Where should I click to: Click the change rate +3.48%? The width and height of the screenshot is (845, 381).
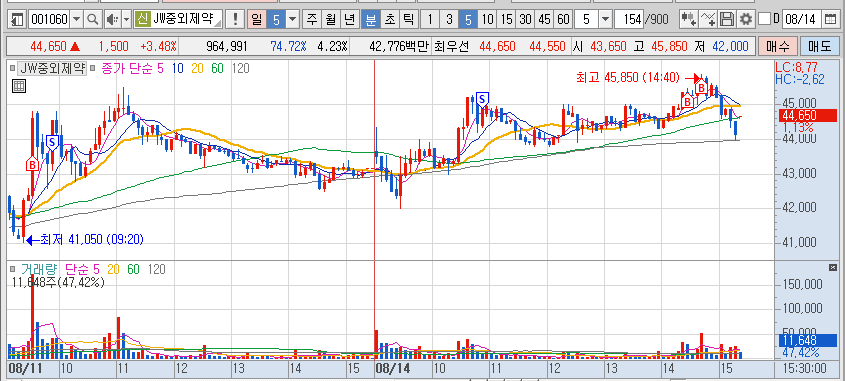coord(157,46)
